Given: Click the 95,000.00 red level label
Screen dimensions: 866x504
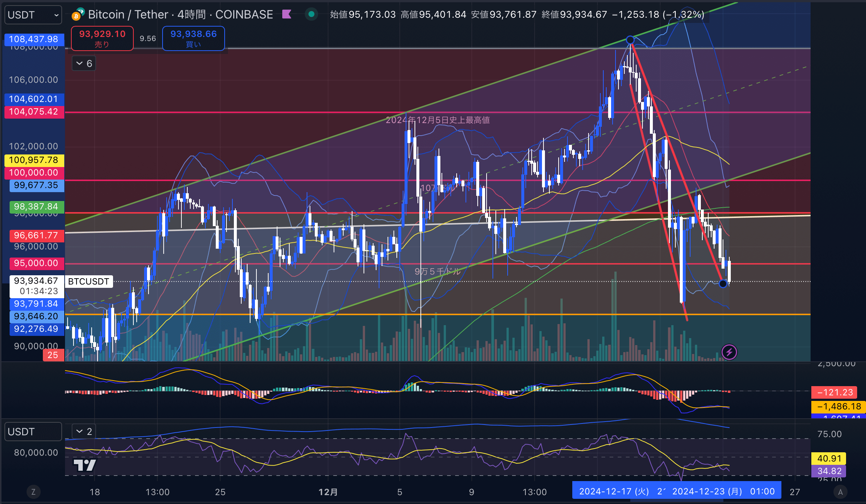Looking at the screenshot, I should coord(36,263).
